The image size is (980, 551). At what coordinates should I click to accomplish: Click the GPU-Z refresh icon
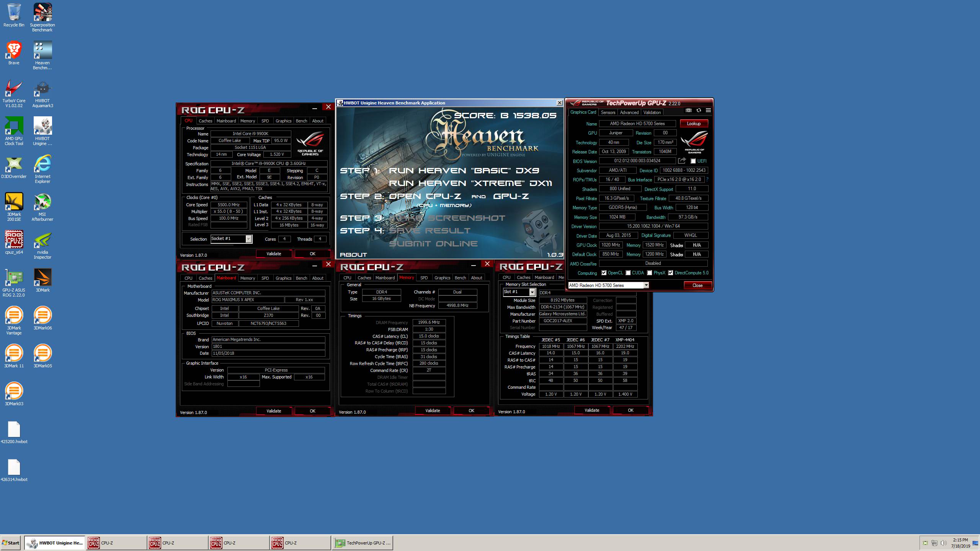click(699, 110)
